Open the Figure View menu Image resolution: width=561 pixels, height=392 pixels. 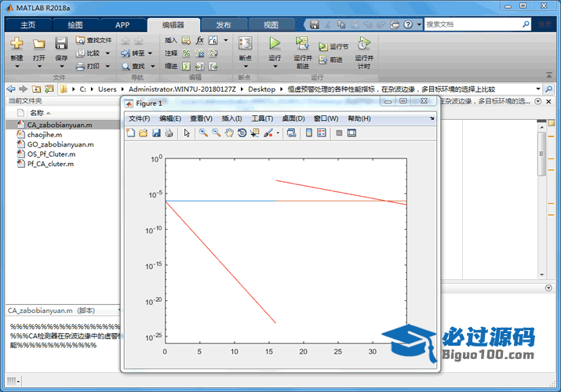tap(201, 118)
